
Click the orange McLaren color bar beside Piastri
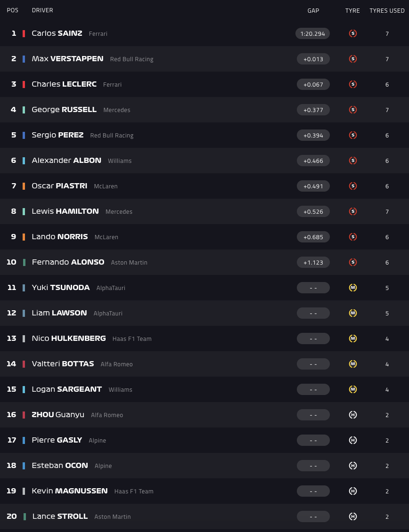click(x=24, y=186)
